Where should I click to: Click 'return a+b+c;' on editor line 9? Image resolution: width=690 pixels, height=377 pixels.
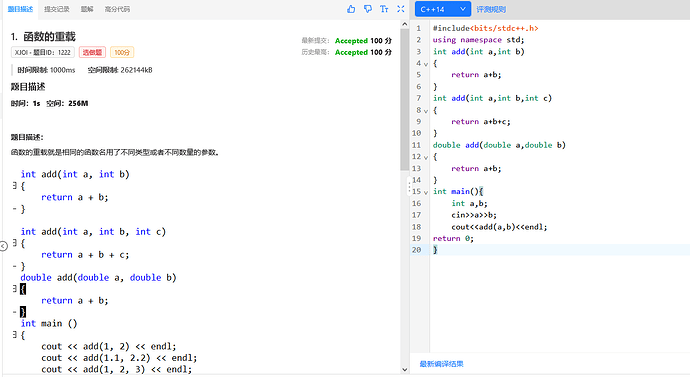pos(481,122)
